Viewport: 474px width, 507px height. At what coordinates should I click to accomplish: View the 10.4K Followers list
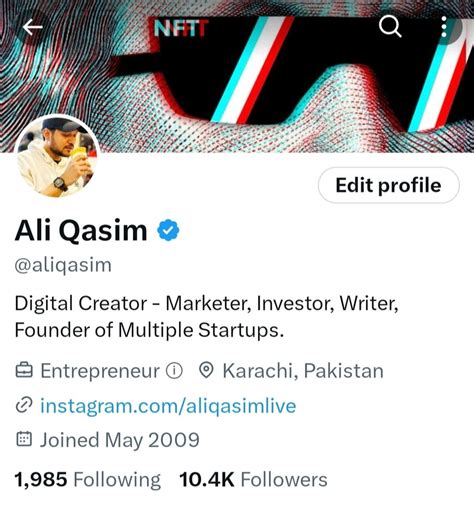pos(253,479)
